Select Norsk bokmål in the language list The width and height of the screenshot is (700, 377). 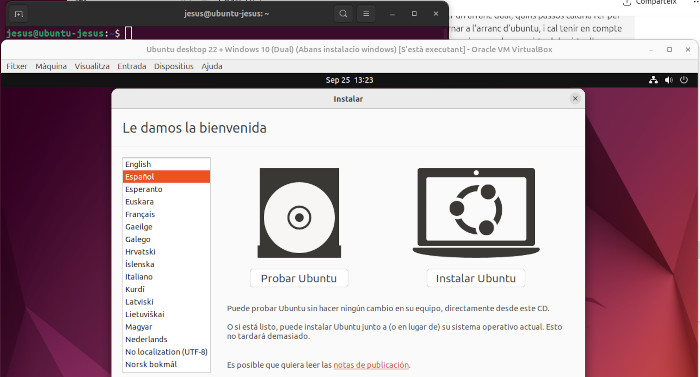coord(166,364)
